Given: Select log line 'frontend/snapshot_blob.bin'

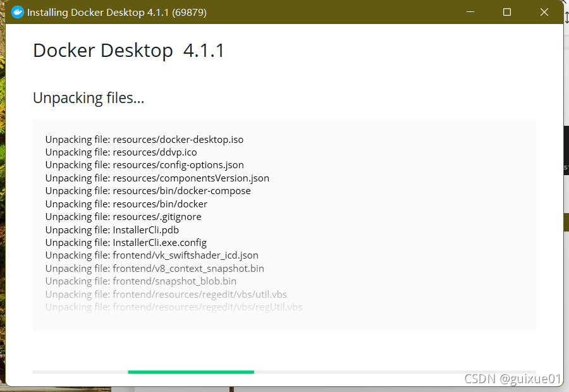Looking at the screenshot, I should tap(141, 281).
